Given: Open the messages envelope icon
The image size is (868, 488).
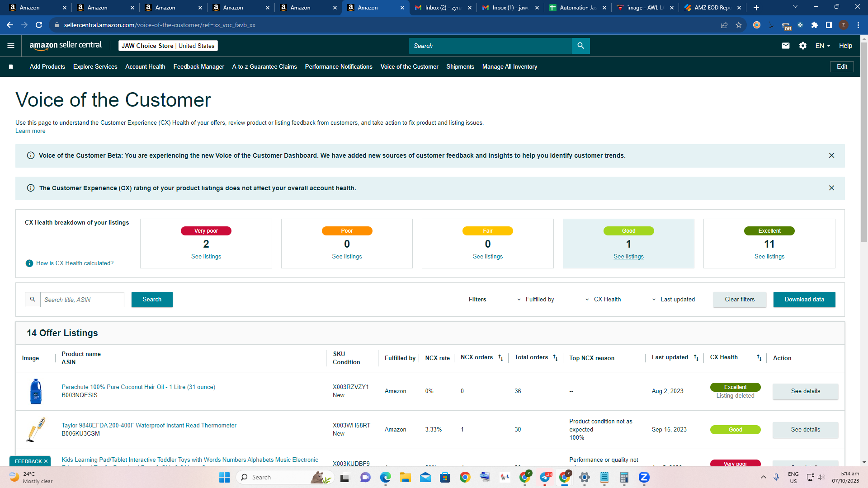Looking at the screenshot, I should (786, 46).
